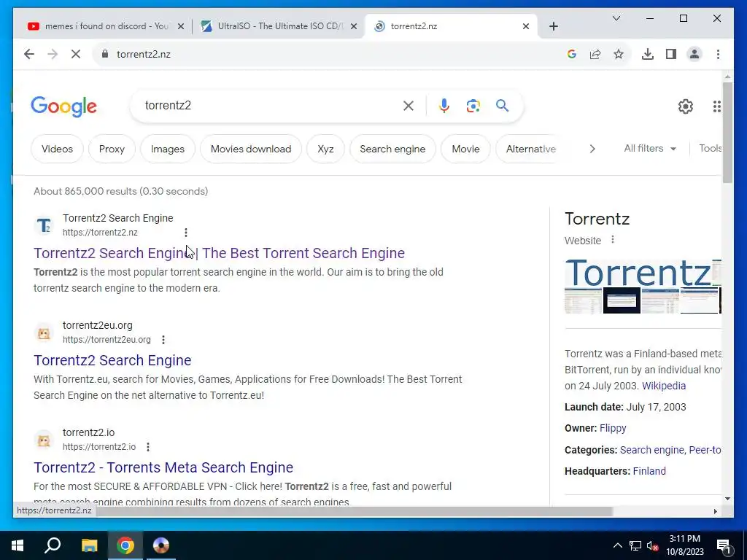Screen dimensions: 747x560
Task: Close the UltraISO tab
Action: point(354,26)
